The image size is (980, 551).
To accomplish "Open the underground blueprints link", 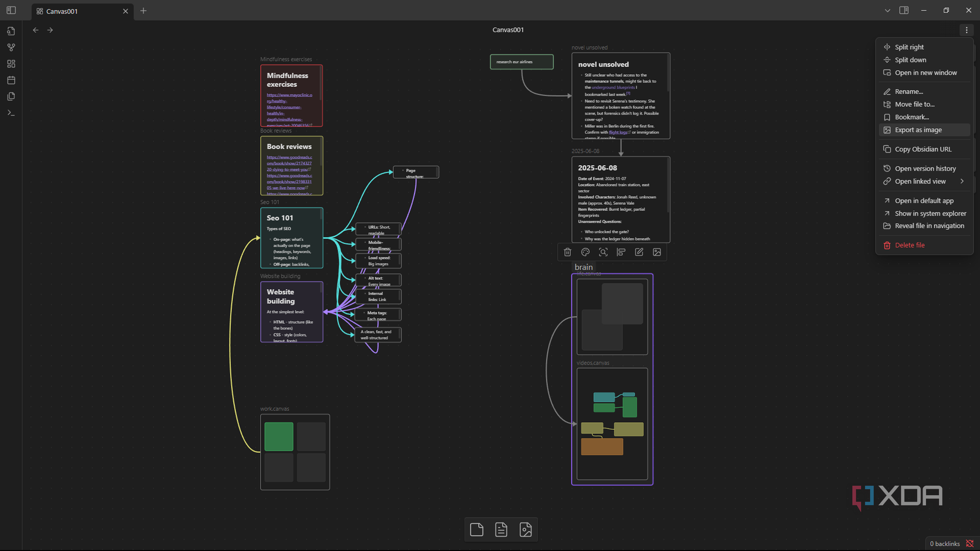I will point(613,87).
